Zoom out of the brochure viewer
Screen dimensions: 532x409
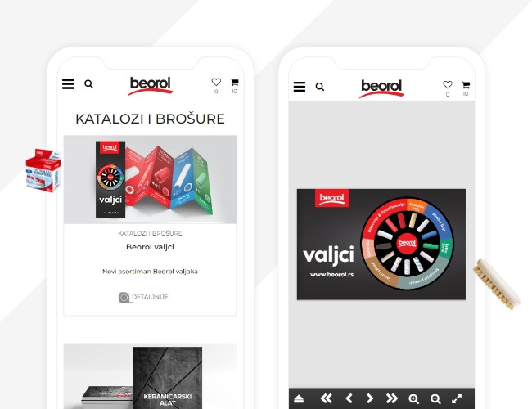coord(435,399)
